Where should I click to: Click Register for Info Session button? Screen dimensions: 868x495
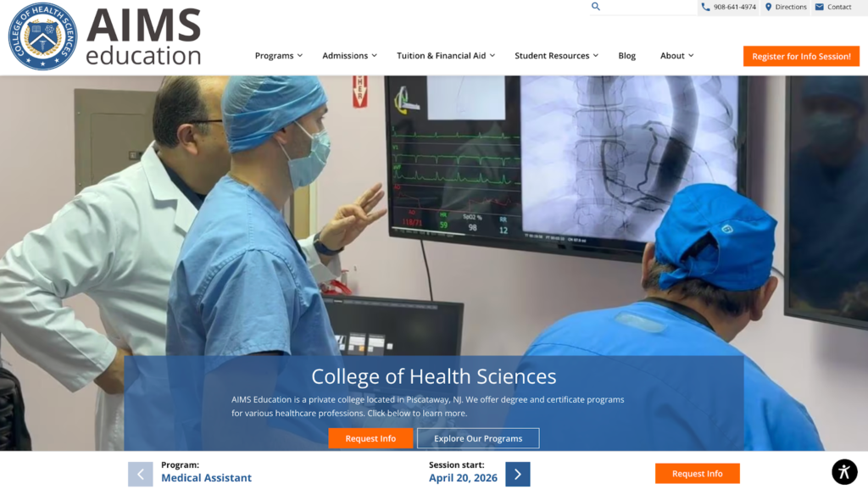(801, 57)
